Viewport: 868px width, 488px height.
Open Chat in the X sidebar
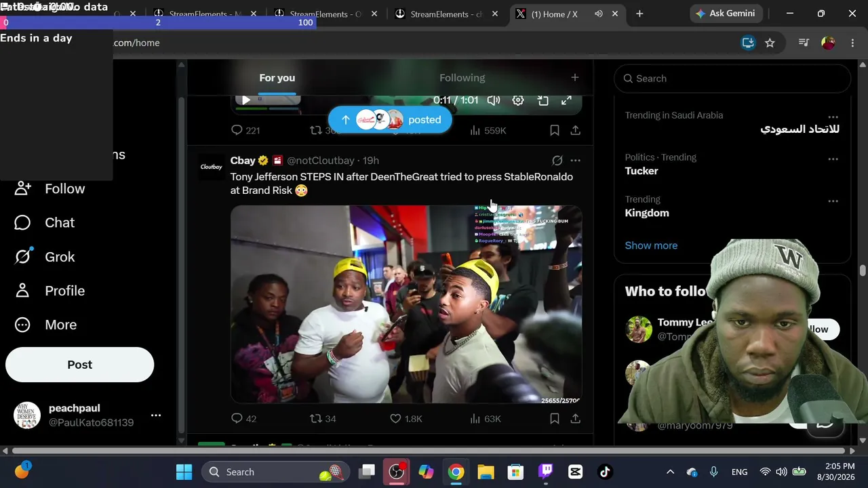45,223
